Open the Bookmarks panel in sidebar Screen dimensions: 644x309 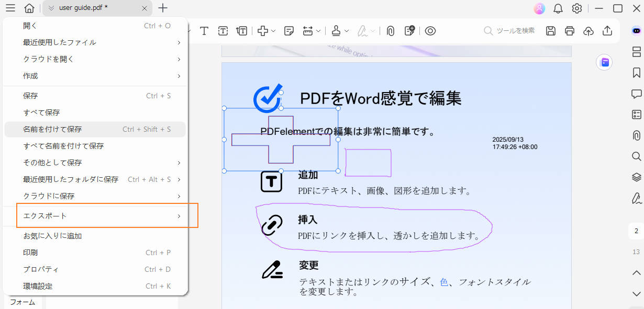[637, 72]
